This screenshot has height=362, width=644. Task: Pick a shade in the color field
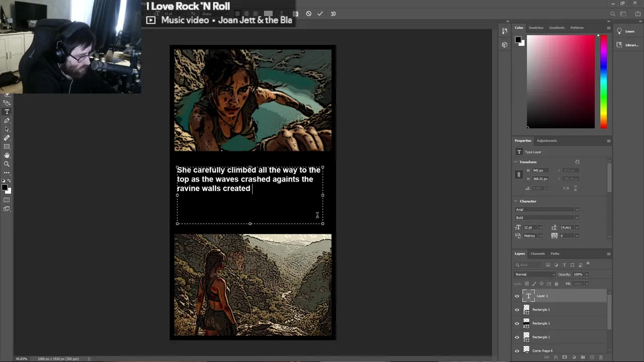click(560, 81)
